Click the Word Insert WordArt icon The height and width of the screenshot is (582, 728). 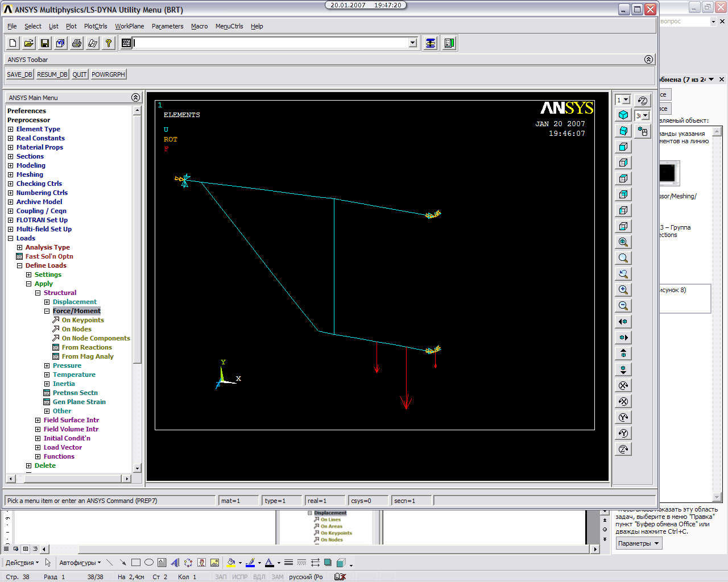tap(175, 563)
